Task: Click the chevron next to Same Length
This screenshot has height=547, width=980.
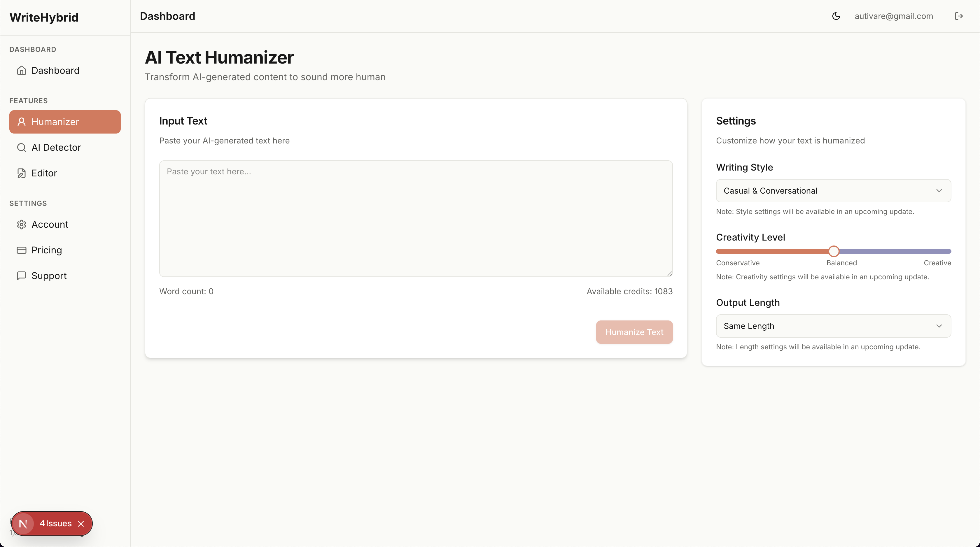Action: click(x=939, y=326)
